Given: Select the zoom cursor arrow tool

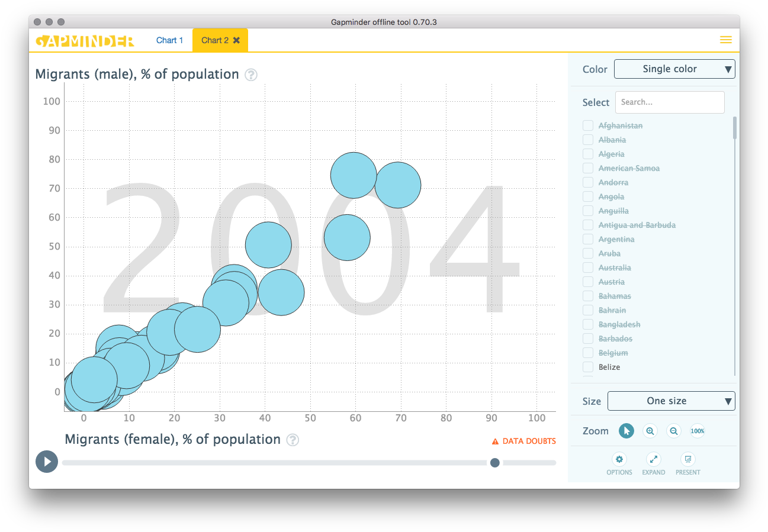Looking at the screenshot, I should pyautogui.click(x=626, y=431).
